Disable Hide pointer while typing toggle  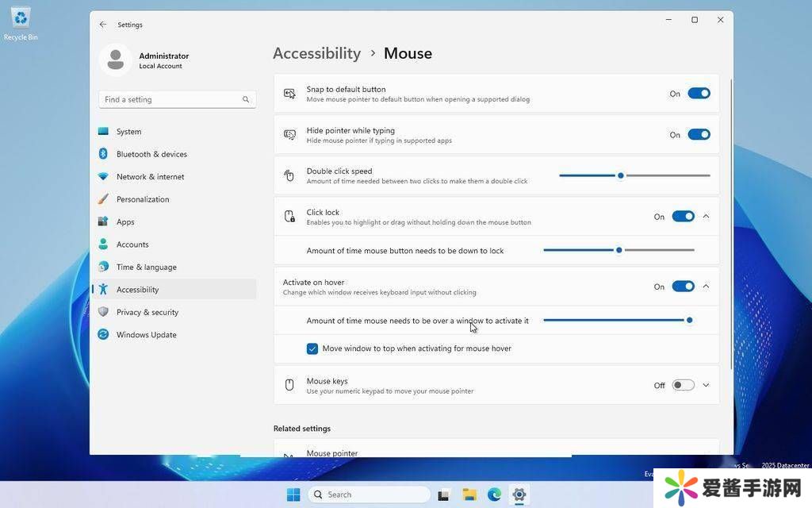pos(699,135)
